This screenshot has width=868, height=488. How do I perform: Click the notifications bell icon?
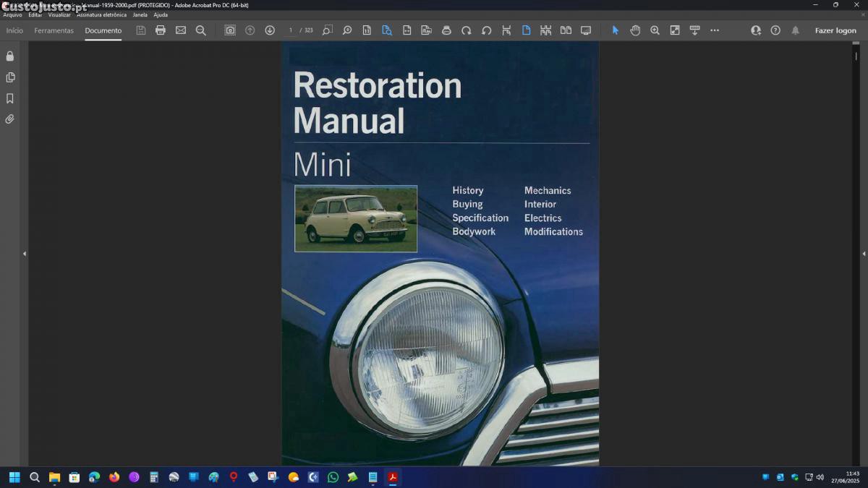[x=795, y=30]
